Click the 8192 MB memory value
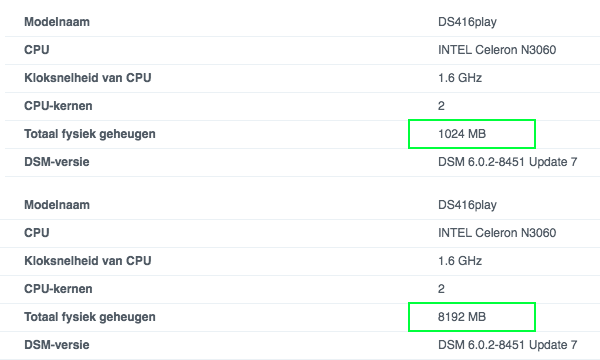Screen dimensions: 600x360 tap(462, 317)
